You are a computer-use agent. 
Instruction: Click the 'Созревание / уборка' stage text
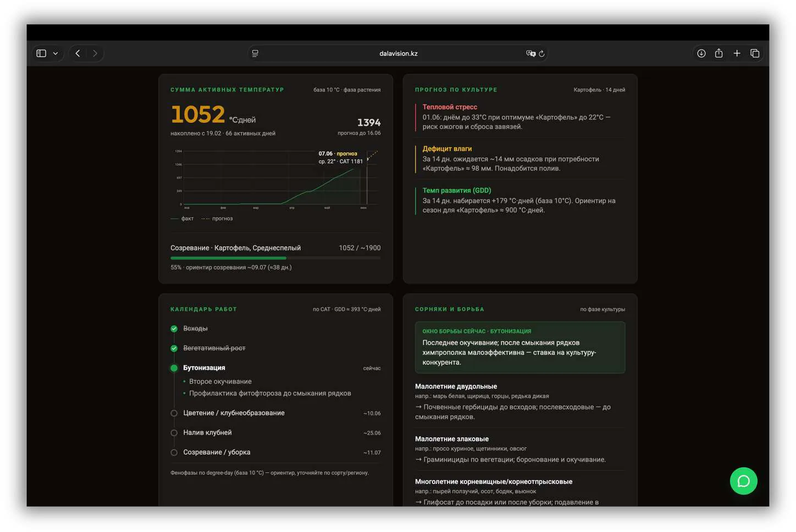tap(217, 453)
